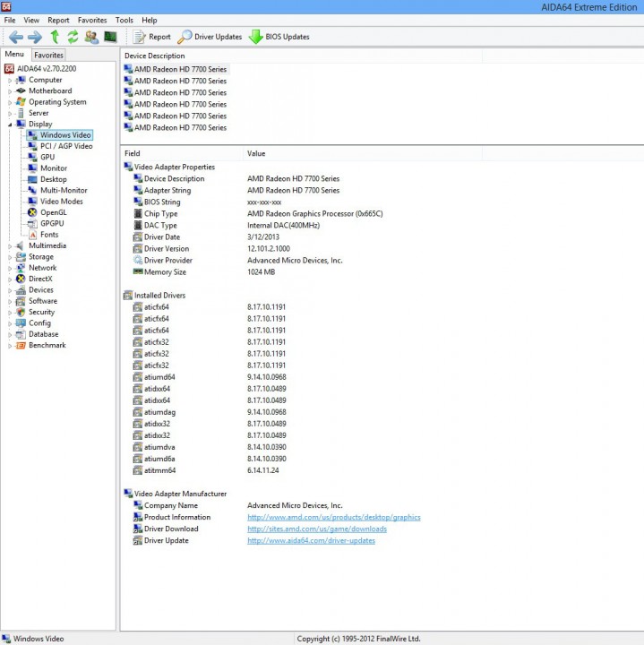Viewport: 644px width, 645px height.
Task: Open the Help menu
Action: (150, 20)
